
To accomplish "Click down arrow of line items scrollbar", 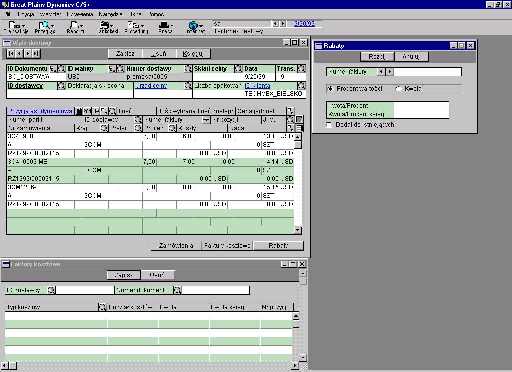I will coord(298,230).
